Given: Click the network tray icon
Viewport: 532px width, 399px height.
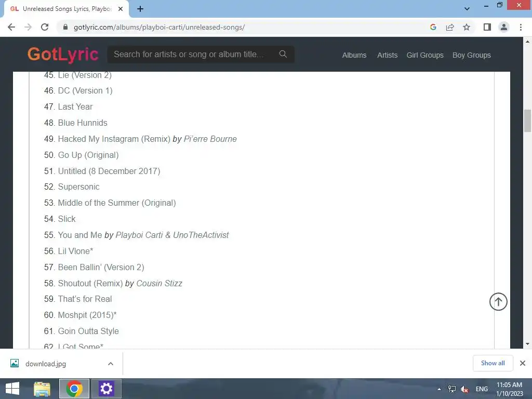Looking at the screenshot, I should pyautogui.click(x=452, y=389).
